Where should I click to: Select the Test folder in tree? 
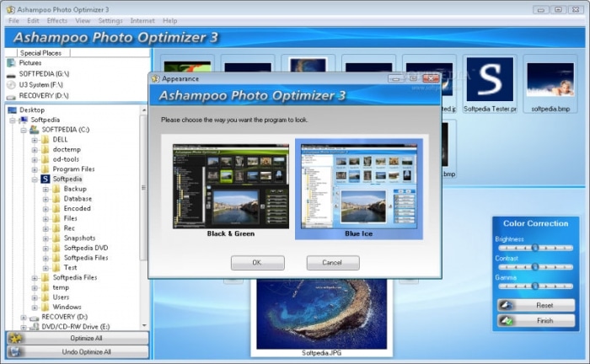coord(70,268)
